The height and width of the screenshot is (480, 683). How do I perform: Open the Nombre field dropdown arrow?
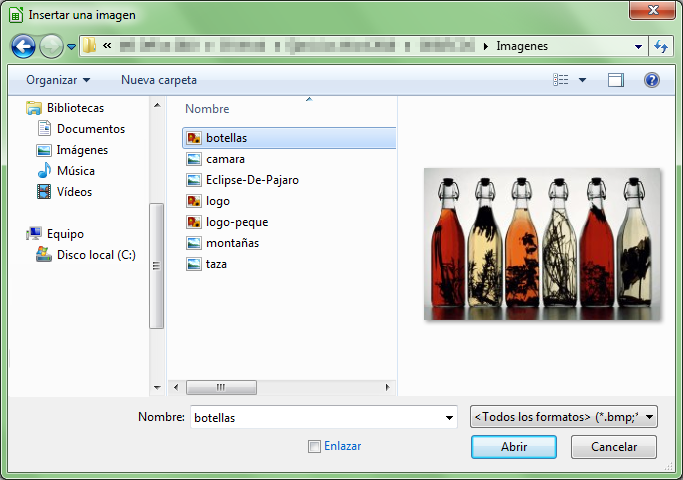coord(450,418)
